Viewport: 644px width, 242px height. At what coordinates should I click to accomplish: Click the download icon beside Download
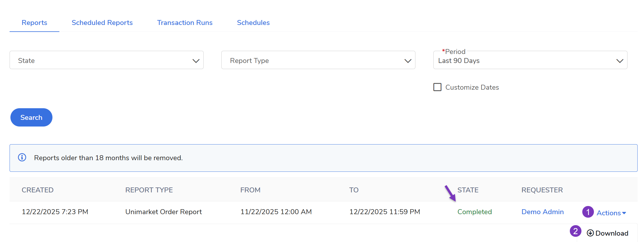point(590,233)
